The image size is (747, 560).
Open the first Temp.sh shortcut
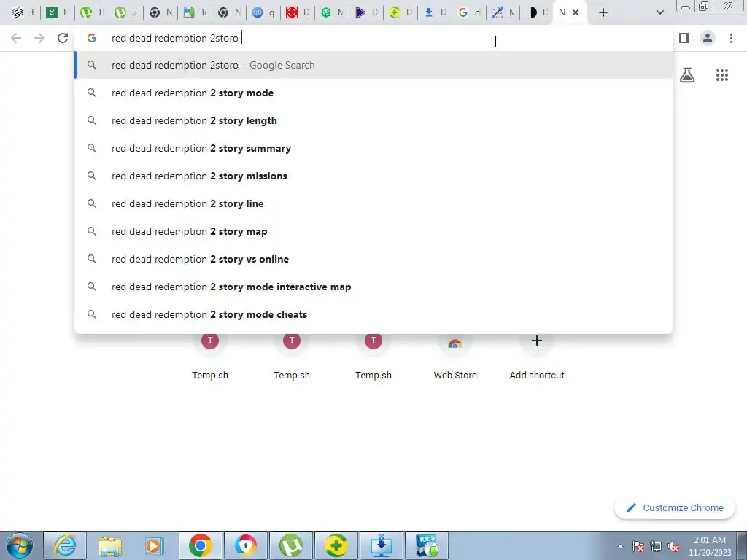[x=210, y=357]
